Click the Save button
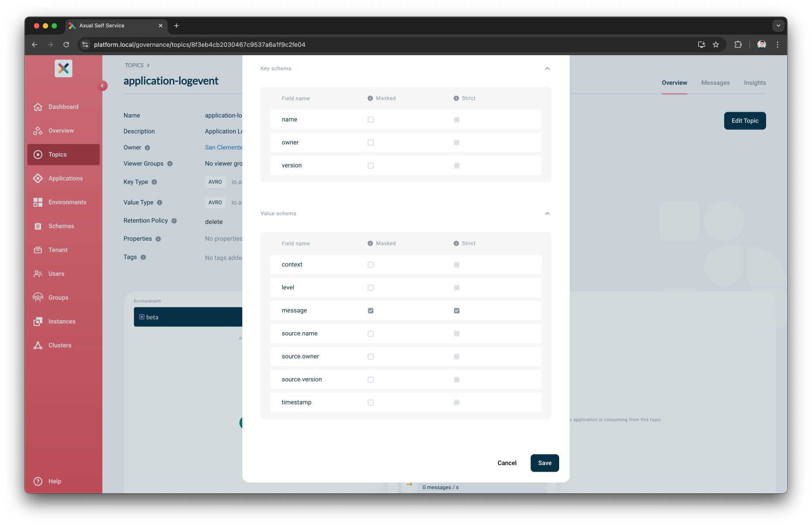Screen dimensions: 812x526 (x=545, y=463)
